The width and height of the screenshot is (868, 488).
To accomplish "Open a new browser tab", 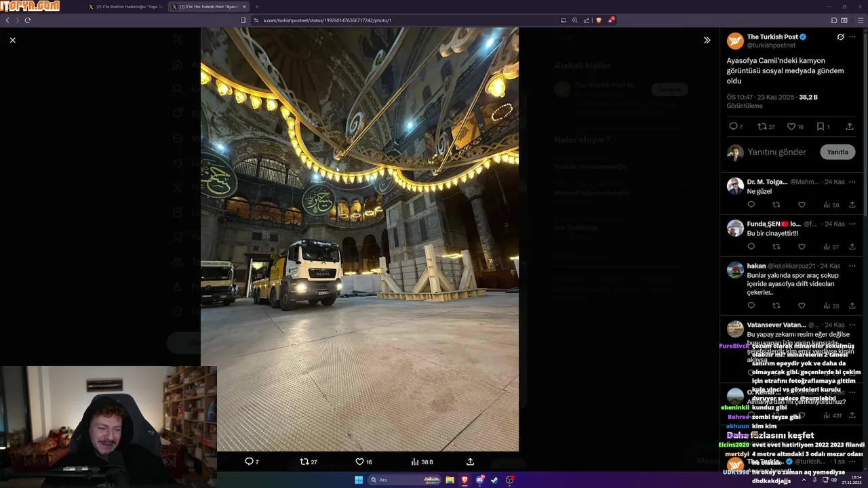I will [x=257, y=7].
